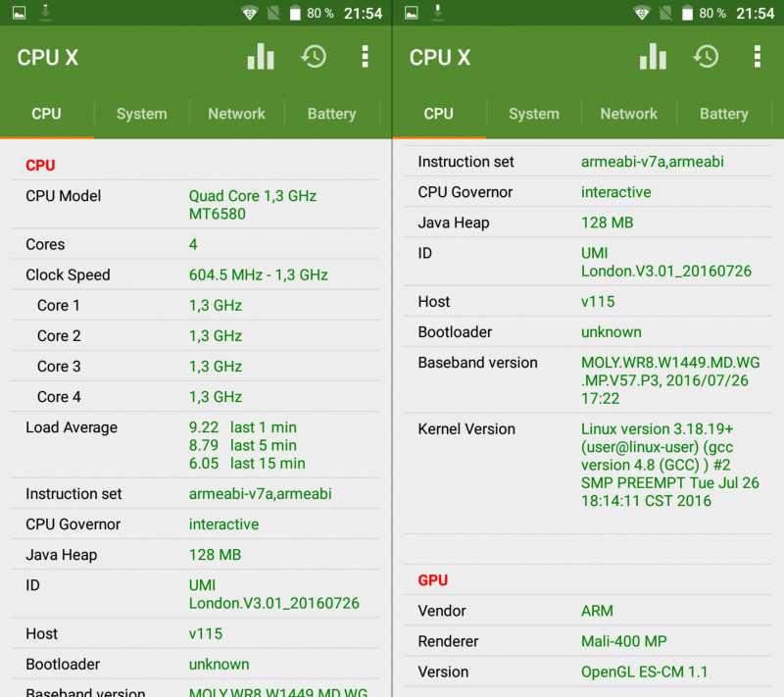
Task: Open the Battery tab on the right screen
Action: point(724,114)
